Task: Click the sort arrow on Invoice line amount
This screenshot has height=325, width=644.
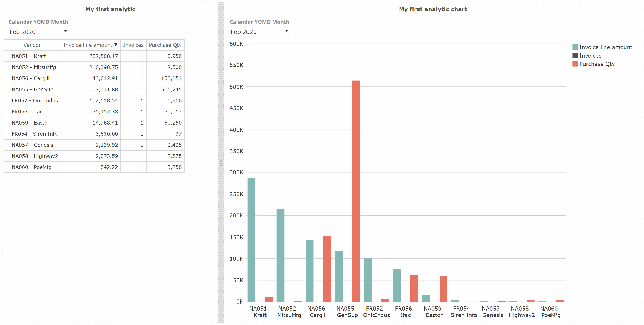Action: tap(116, 45)
